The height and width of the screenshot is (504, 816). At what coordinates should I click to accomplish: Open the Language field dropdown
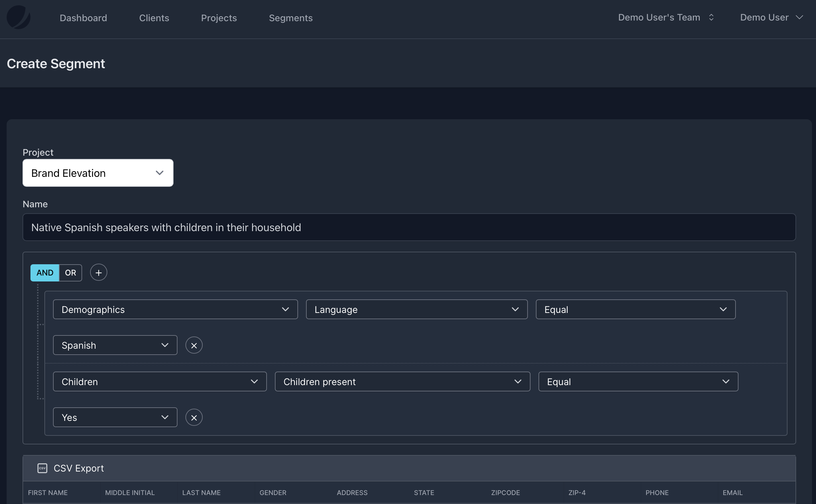(x=417, y=309)
